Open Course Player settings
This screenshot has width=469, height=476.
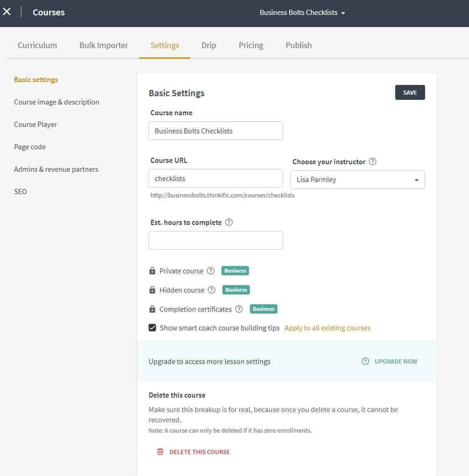click(x=36, y=125)
